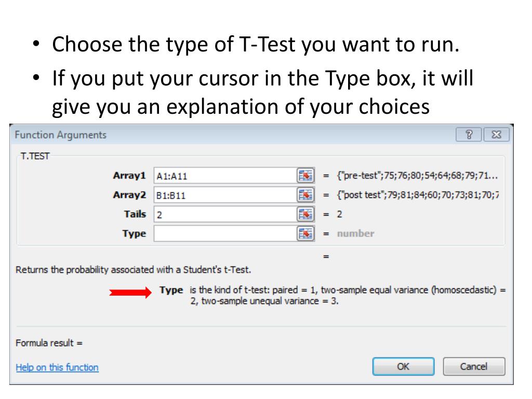The height and width of the screenshot is (399, 532).
Task: Click inside the Array1 input field
Action: click(225, 176)
